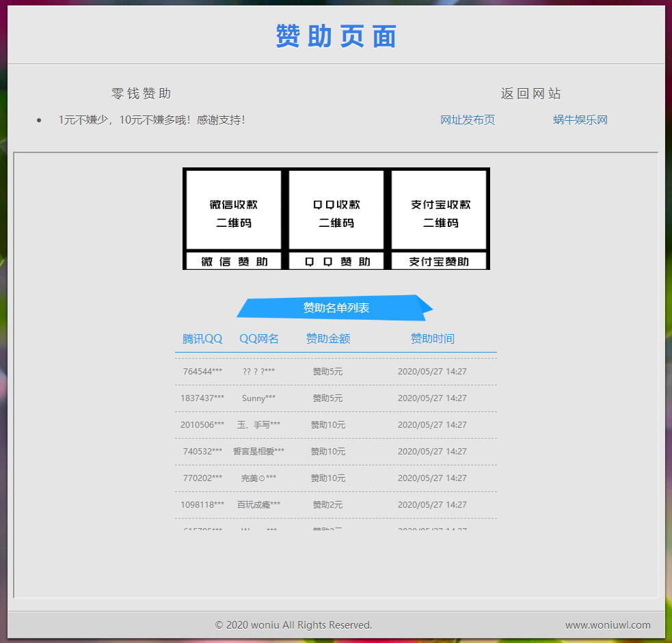This screenshot has width=672, height=643.
Task: Click the 赞助时间 column header
Action: 432,338
